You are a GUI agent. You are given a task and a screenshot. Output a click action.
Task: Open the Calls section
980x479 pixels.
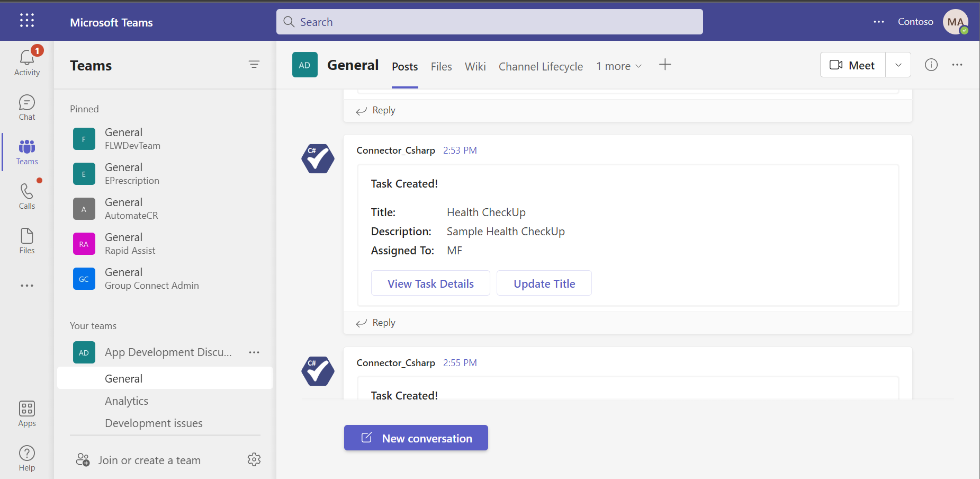[27, 197]
